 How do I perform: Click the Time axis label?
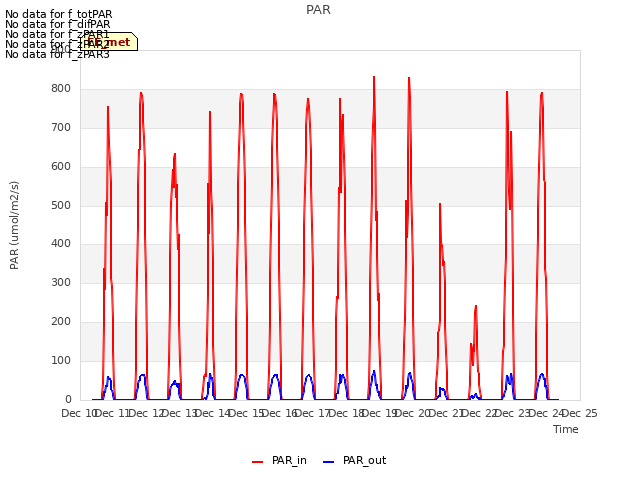(x=566, y=429)
